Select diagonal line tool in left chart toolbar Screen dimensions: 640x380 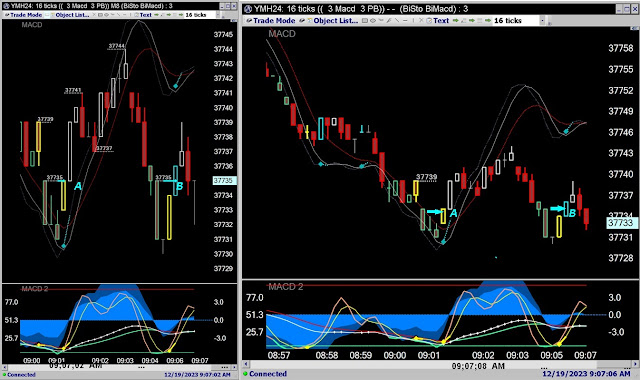[x=118, y=15]
